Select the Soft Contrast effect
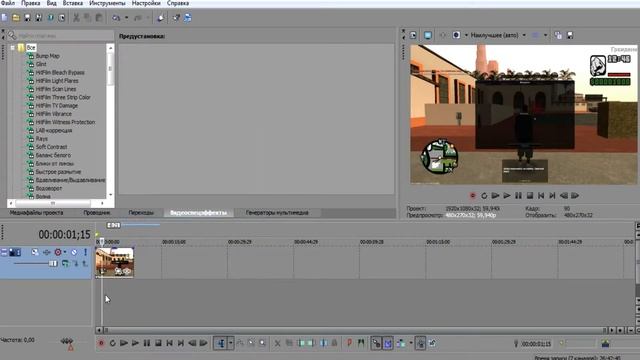 click(51, 147)
